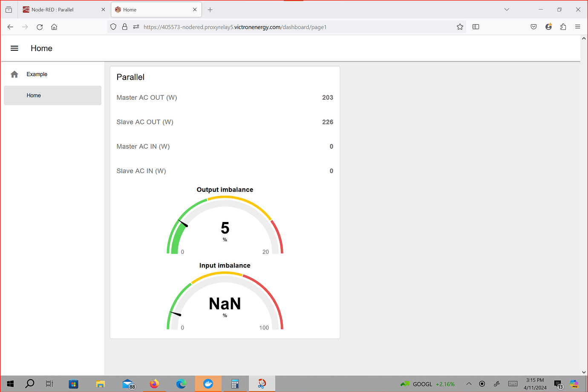The image size is (588, 392).
Task: Open the Firefox application menu
Action: (x=578, y=26)
